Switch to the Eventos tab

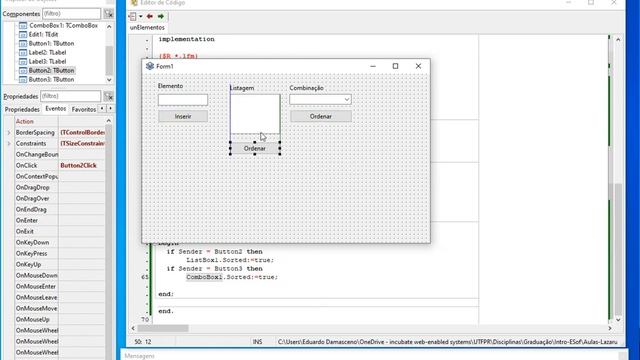tap(56, 109)
